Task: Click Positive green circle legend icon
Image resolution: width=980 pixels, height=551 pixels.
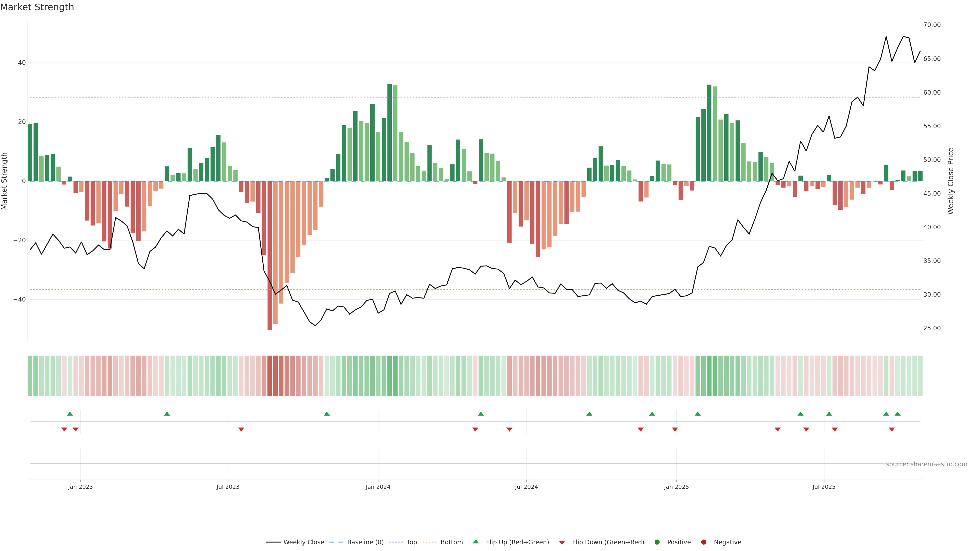Action: tap(657, 542)
